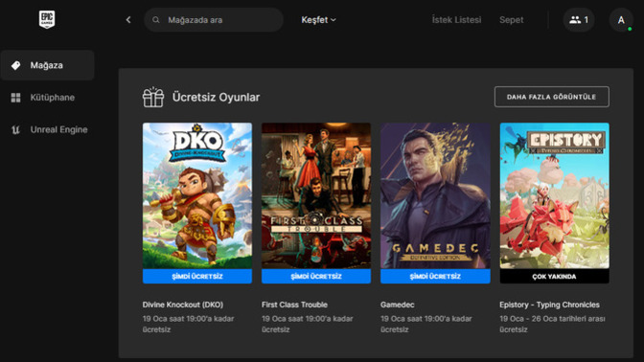Focus the Mağazada ara search field
Viewport: 644px width, 362px height.
(x=214, y=20)
